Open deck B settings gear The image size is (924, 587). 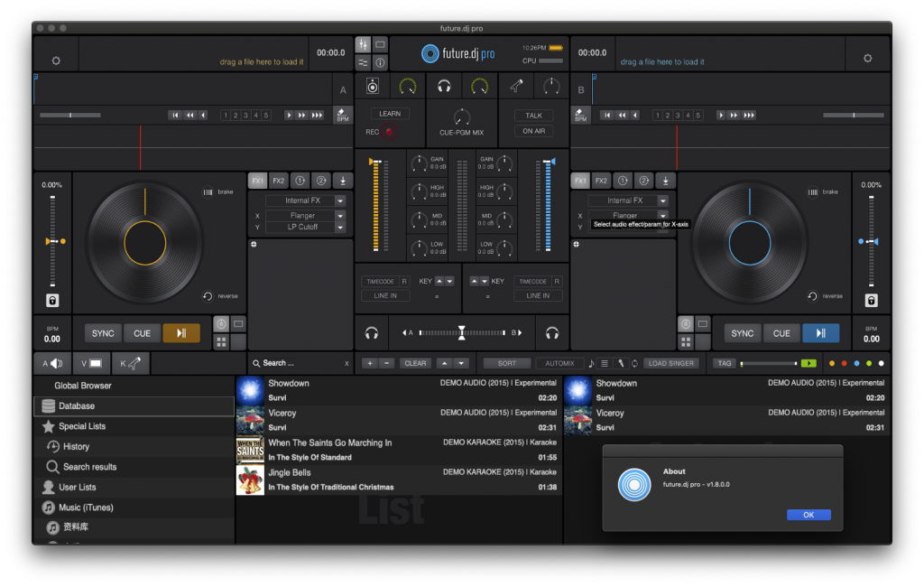(867, 59)
